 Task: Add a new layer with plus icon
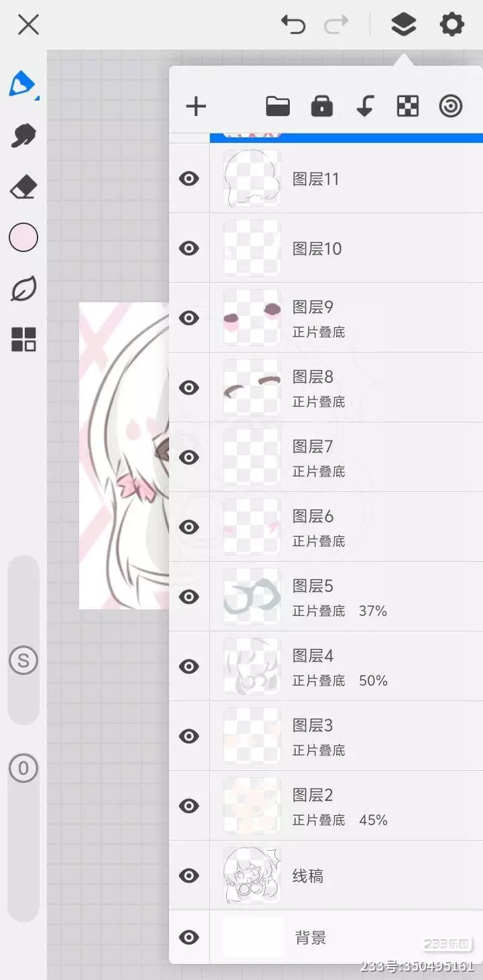click(196, 106)
